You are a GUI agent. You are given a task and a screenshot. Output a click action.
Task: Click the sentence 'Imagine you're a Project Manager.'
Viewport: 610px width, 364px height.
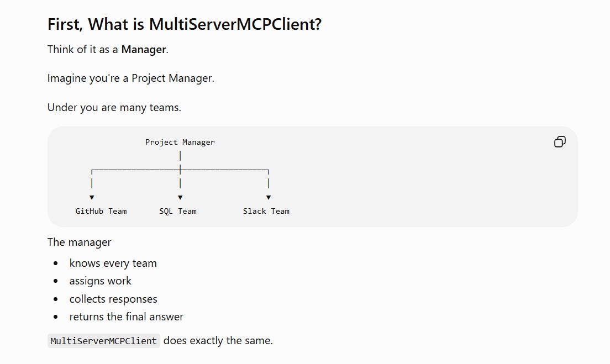(131, 78)
